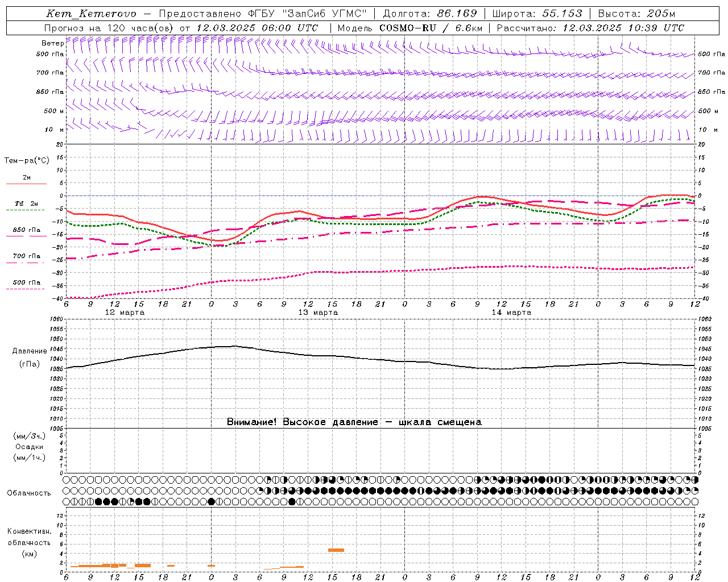Click the Ветер wind panel label
The image size is (728, 582).
pyautogui.click(x=52, y=43)
